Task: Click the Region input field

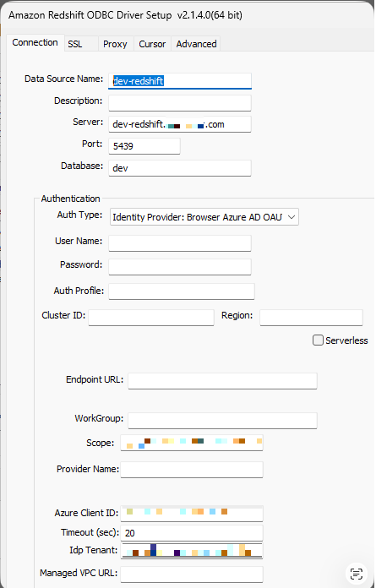Action: 311,318
